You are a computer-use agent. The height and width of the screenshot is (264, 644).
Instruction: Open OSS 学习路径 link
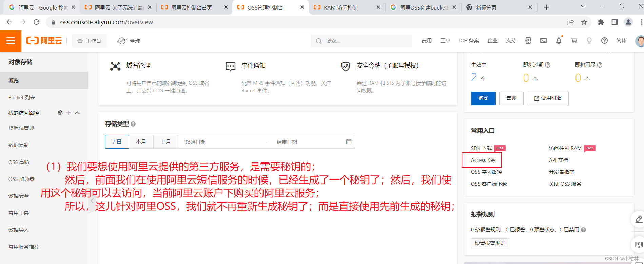[x=486, y=172]
